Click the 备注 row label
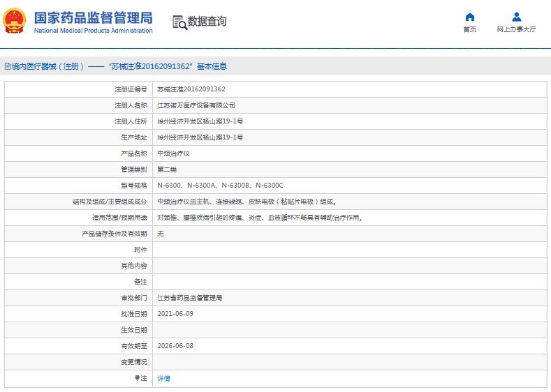The width and height of the screenshot is (551, 392). pos(140,282)
